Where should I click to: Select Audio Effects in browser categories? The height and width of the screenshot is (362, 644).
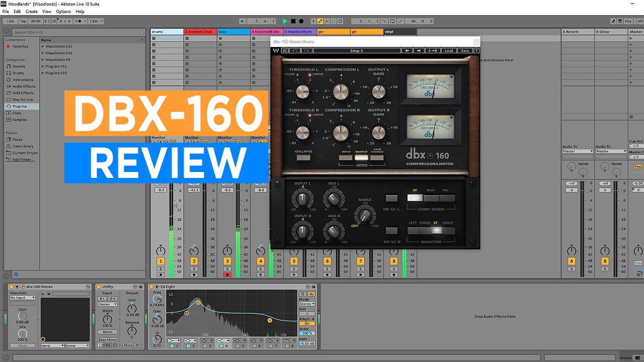coord(24,86)
